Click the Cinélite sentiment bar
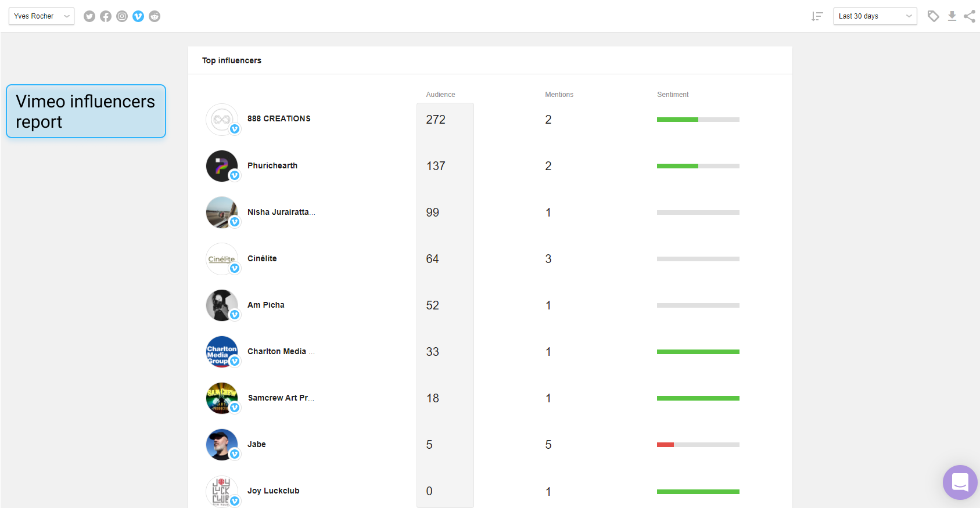The image size is (980, 508). click(698, 259)
